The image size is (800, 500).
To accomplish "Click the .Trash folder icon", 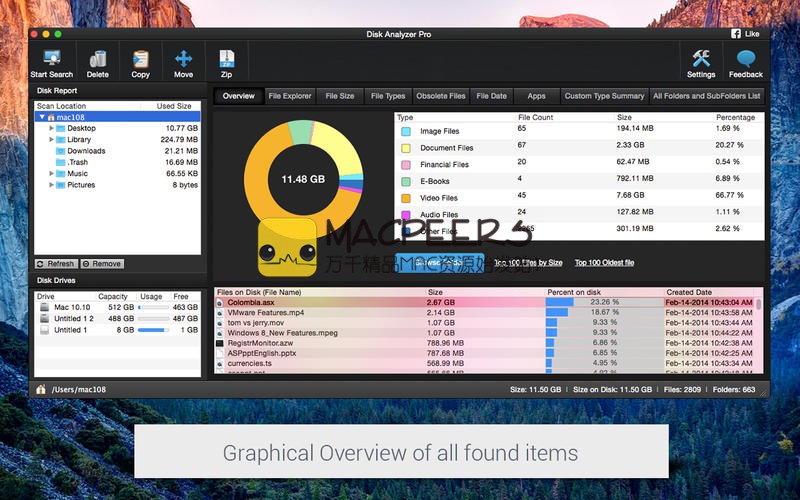I will tap(60, 162).
